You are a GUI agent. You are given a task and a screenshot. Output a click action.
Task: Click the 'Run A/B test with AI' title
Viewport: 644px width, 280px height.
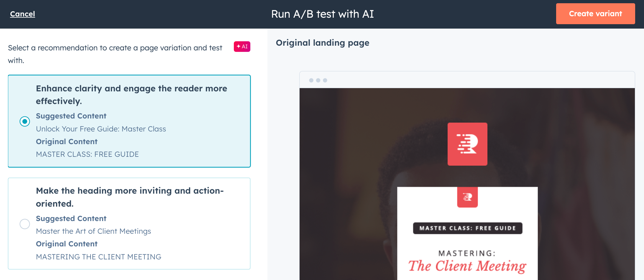(322, 14)
